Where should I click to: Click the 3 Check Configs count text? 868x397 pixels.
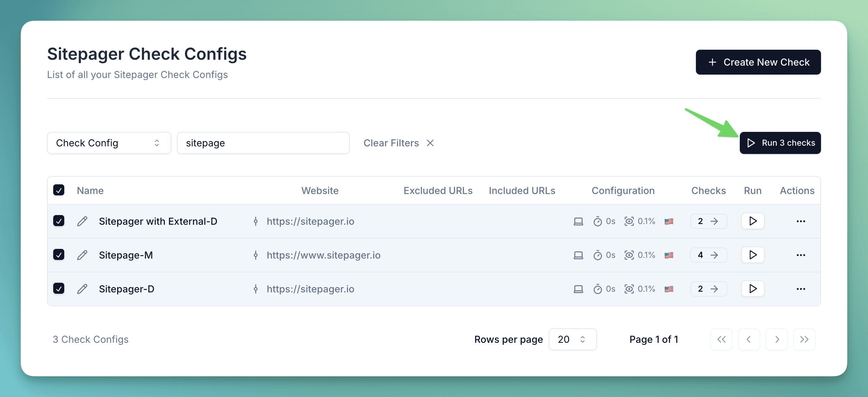[91, 339]
